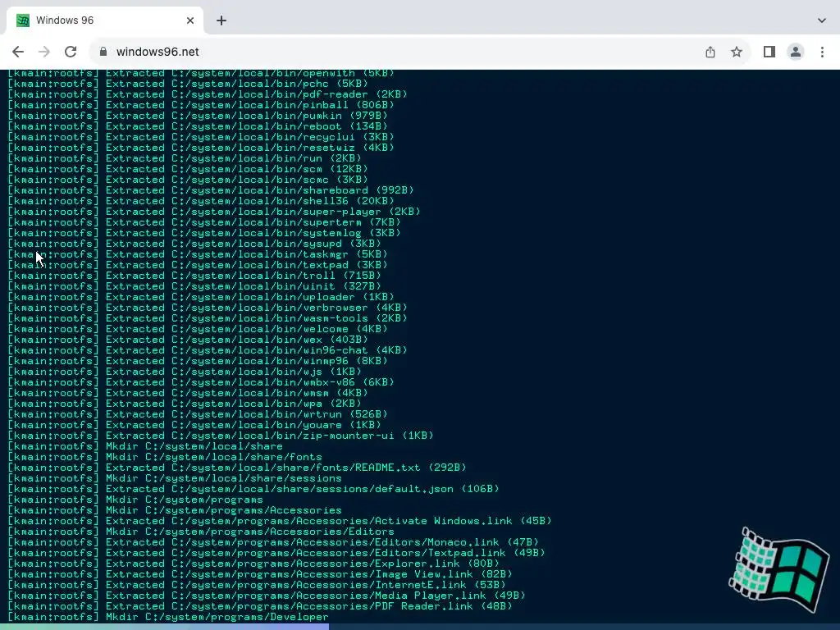Bookmark this page with the star icon
This screenshot has width=840, height=630.
tap(737, 52)
